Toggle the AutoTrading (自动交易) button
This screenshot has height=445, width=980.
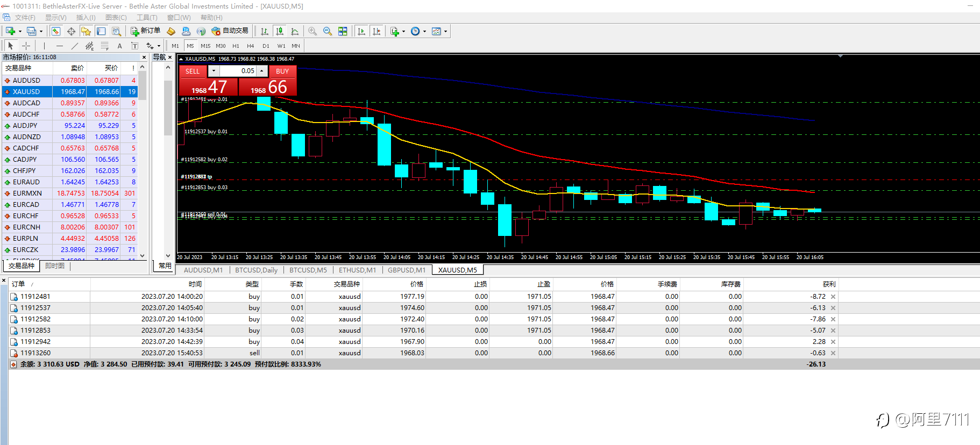click(230, 31)
